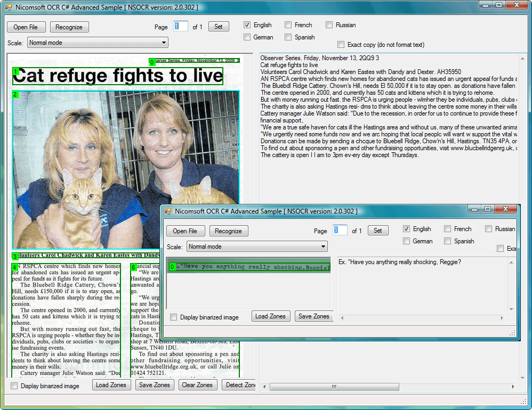The width and height of the screenshot is (532, 410).
Task: Maximize the main OCR window
Action: 499,5
